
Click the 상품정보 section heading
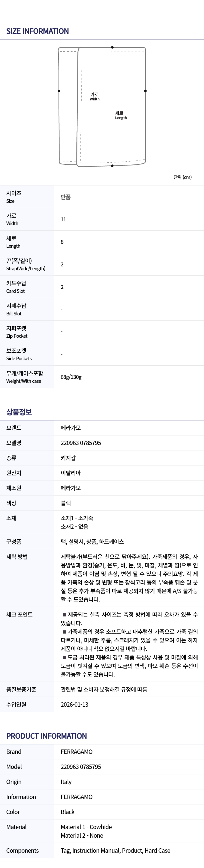19,412
